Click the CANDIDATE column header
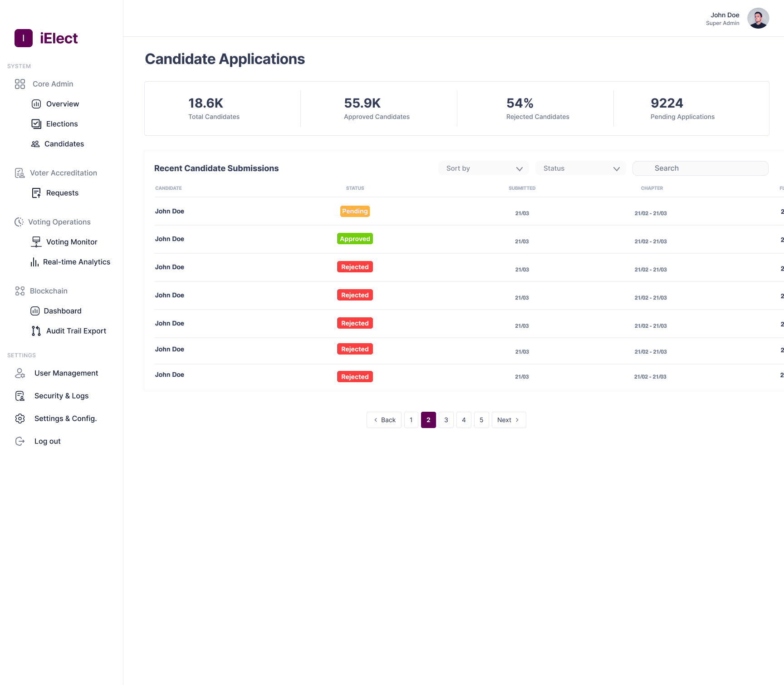Screen dimensions: 784x685 168,188
